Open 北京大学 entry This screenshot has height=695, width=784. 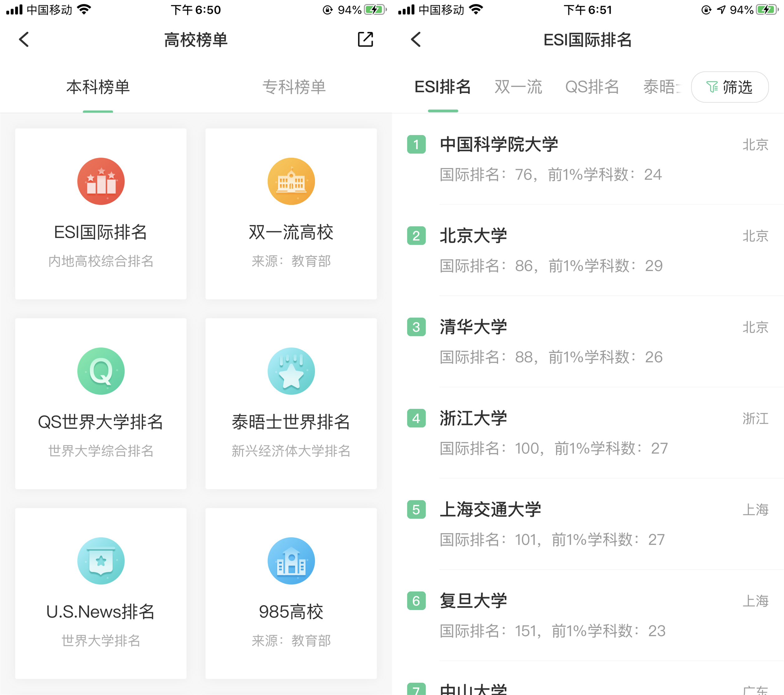coord(588,250)
